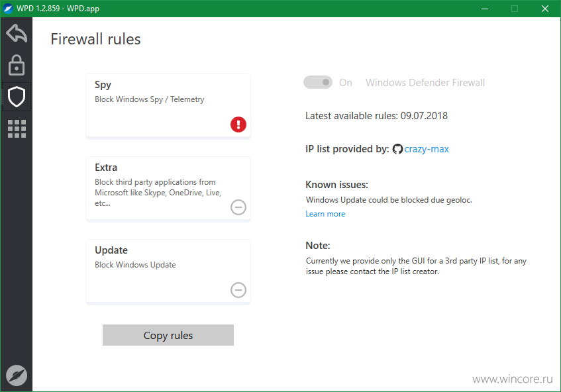
Task: Click the WPD feather icon in title bar
Action: click(x=8, y=8)
